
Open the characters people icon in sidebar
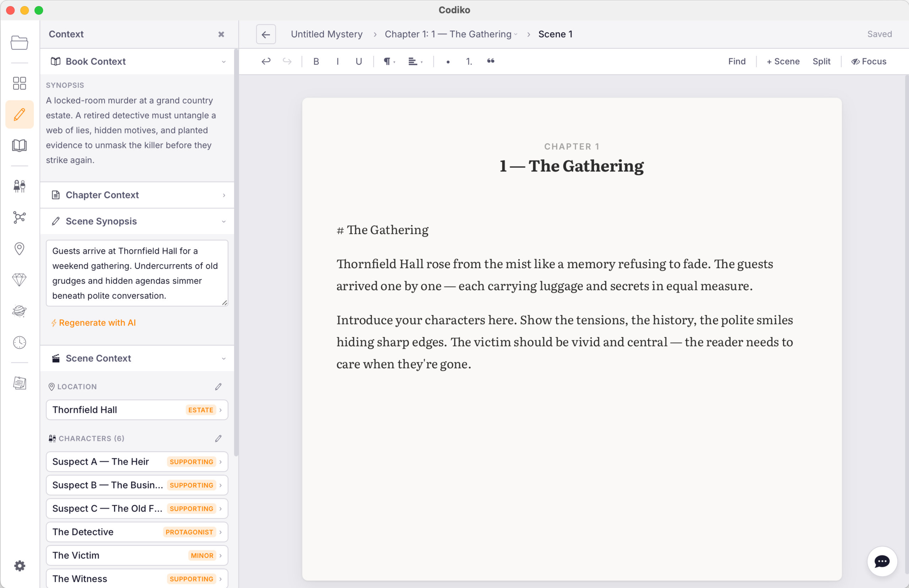19,186
